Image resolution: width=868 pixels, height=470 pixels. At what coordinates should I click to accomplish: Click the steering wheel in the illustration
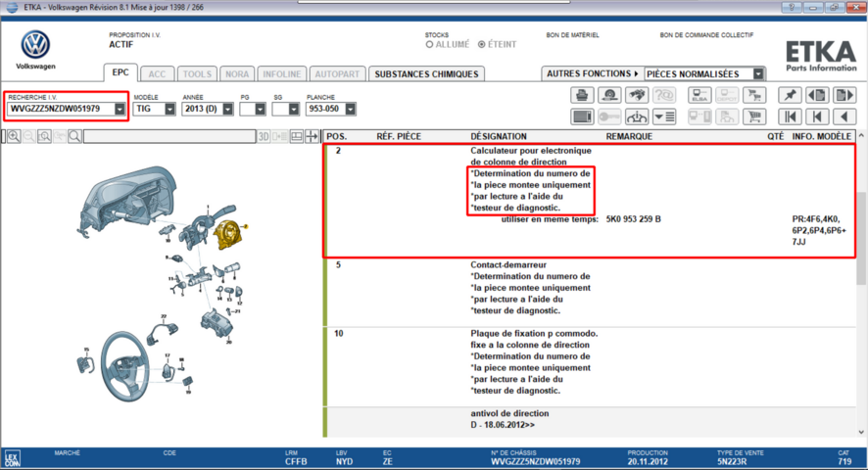[x=125, y=366]
